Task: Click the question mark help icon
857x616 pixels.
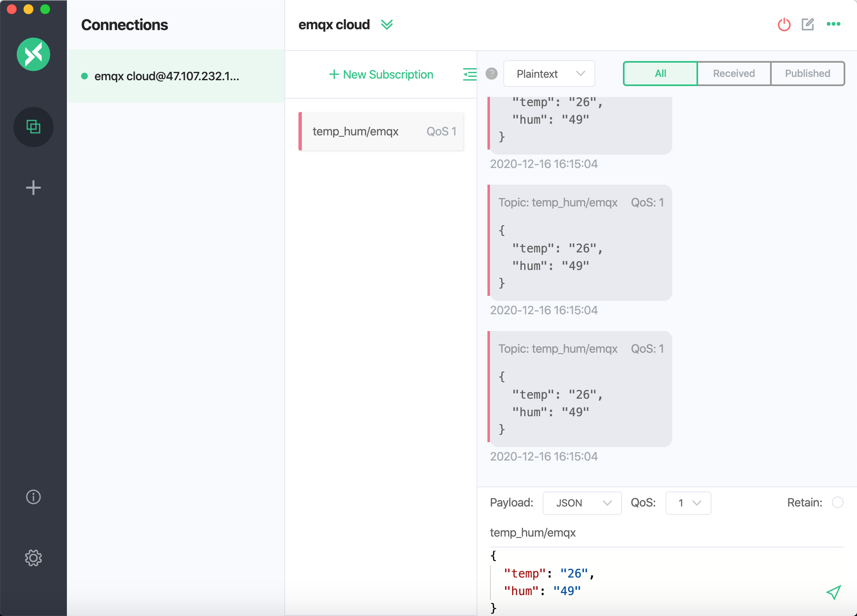Action: click(492, 74)
